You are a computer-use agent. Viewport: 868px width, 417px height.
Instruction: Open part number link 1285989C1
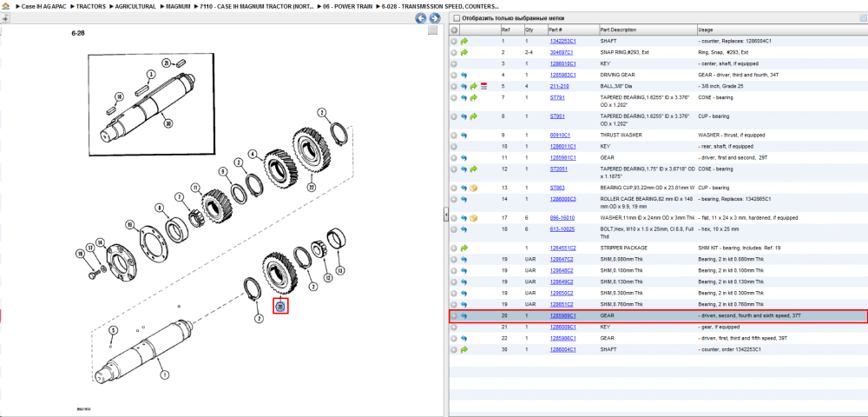(x=562, y=315)
